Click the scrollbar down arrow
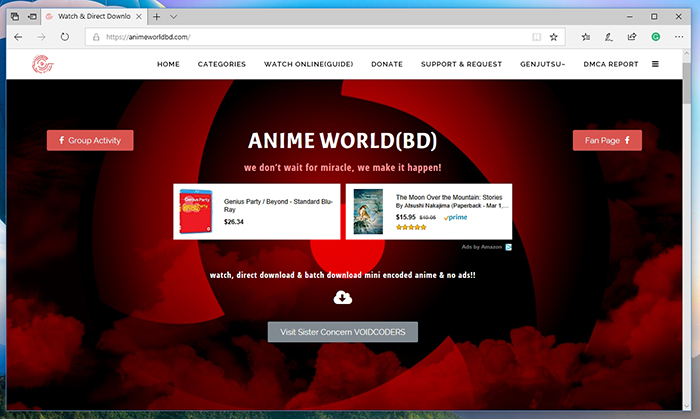Image resolution: width=700 pixels, height=419 pixels. pyautogui.click(x=687, y=406)
